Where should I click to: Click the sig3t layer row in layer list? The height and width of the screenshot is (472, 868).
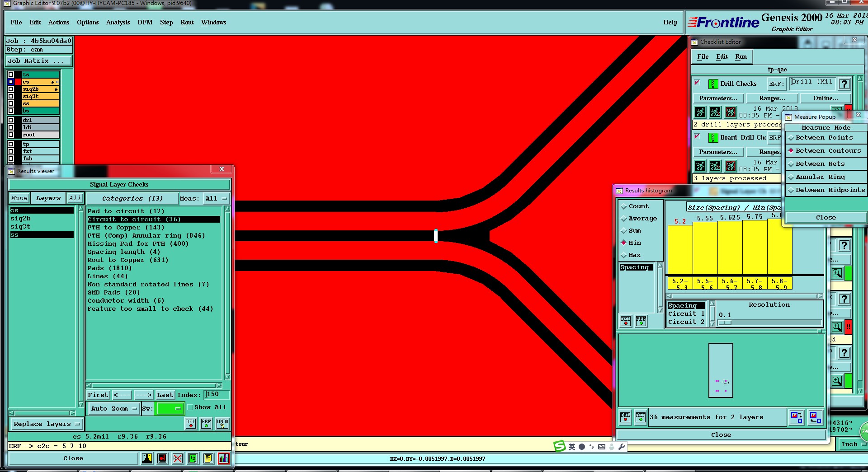40,97
